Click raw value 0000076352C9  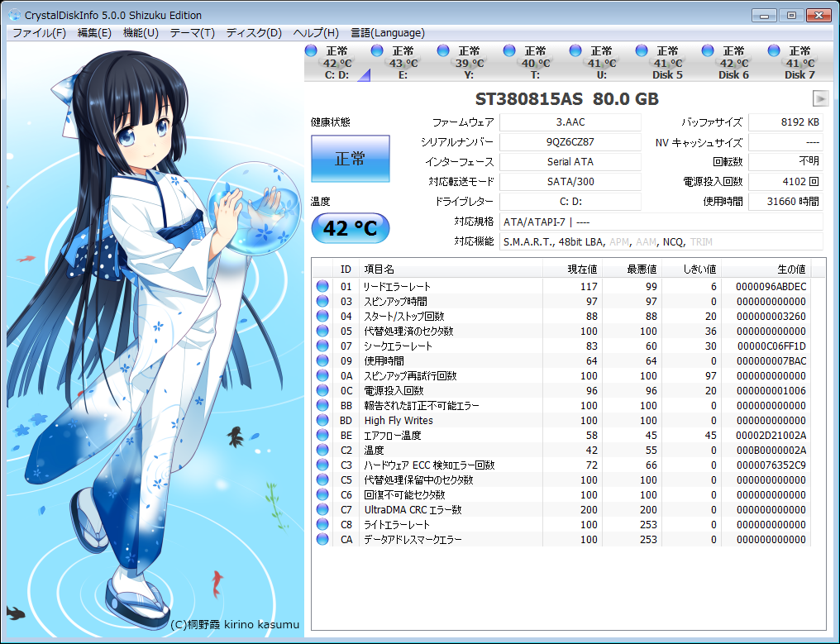coord(771,465)
